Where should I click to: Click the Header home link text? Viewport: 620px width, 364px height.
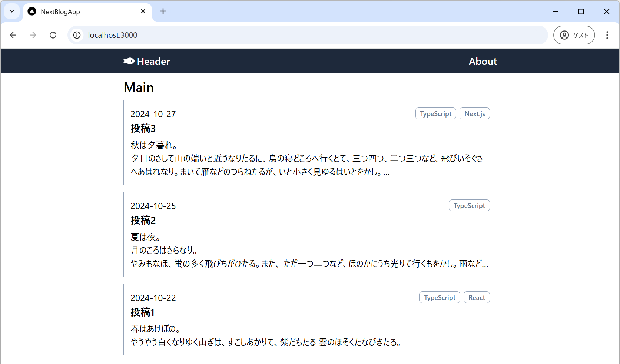coord(153,62)
